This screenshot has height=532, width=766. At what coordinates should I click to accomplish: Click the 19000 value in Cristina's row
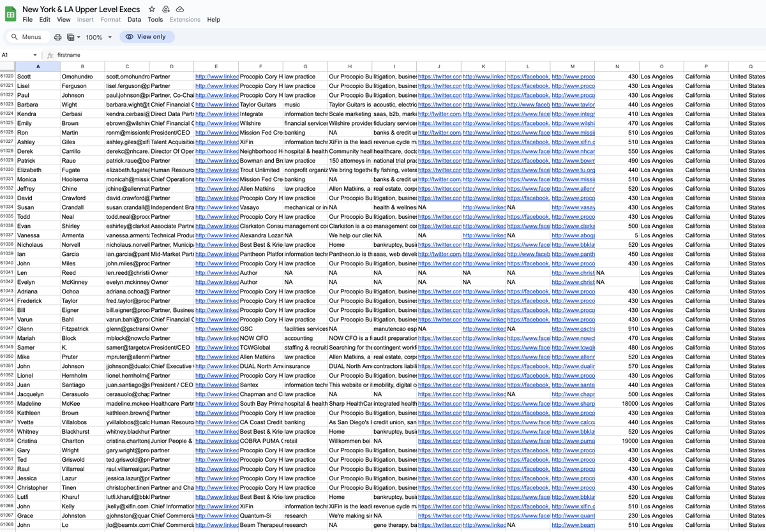pos(617,441)
